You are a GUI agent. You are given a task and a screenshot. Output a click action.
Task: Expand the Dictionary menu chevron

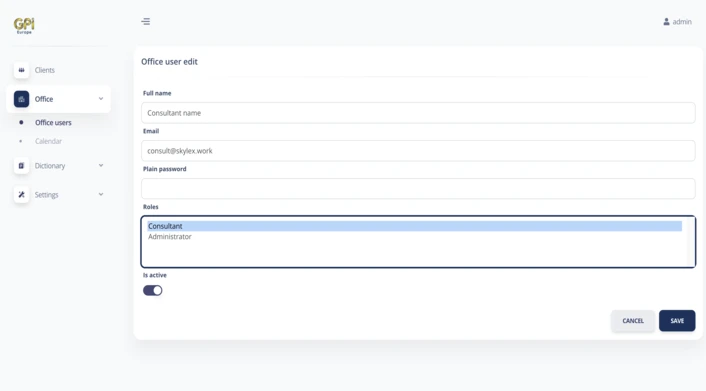(x=101, y=165)
